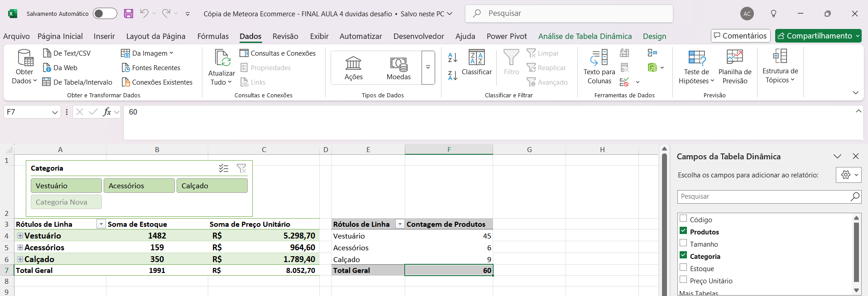The image size is (868, 296).
Task: Switch to the Fórmulas tab
Action: [213, 36]
